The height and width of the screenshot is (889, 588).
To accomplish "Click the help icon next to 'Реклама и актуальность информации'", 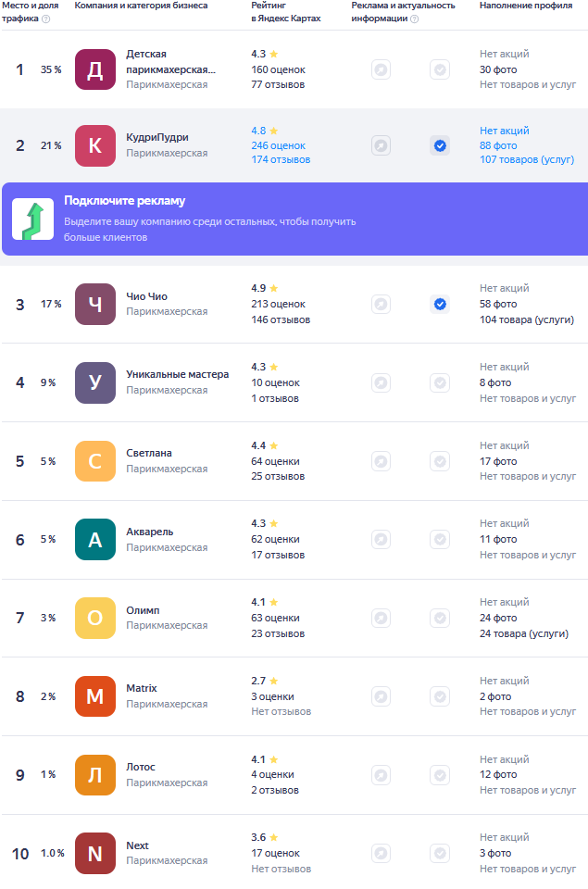I will click(415, 19).
